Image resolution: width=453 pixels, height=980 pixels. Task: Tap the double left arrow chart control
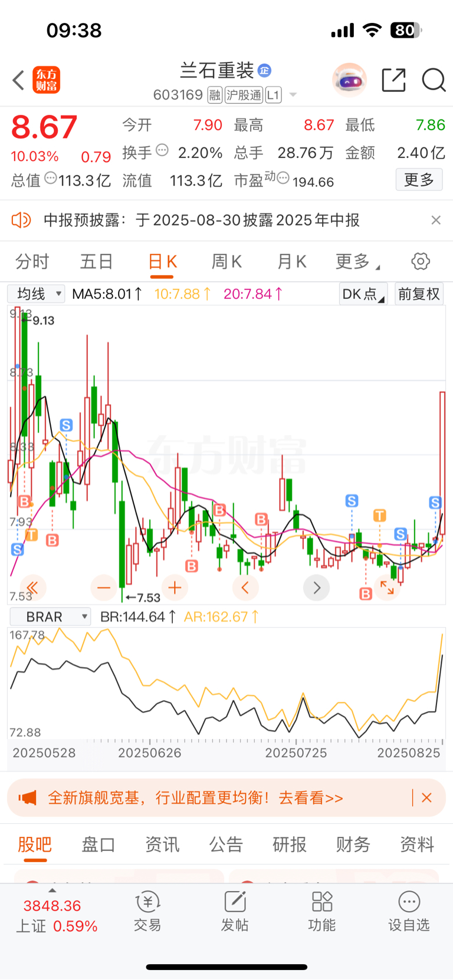pyautogui.click(x=32, y=588)
